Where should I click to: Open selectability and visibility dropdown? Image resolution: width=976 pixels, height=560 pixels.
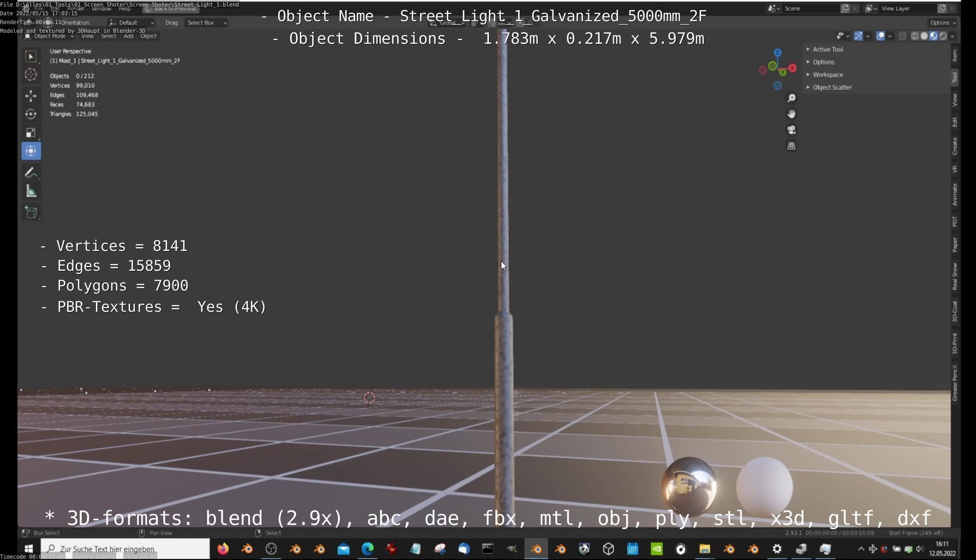point(843,36)
